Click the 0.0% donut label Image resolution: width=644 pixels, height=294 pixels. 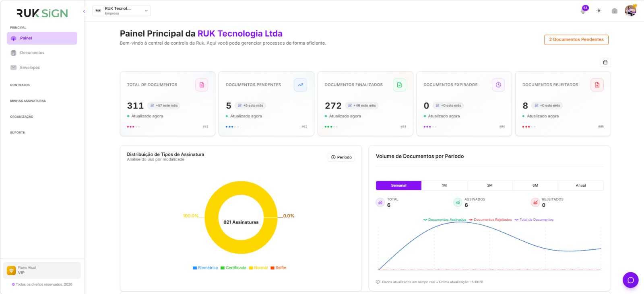pos(289,216)
